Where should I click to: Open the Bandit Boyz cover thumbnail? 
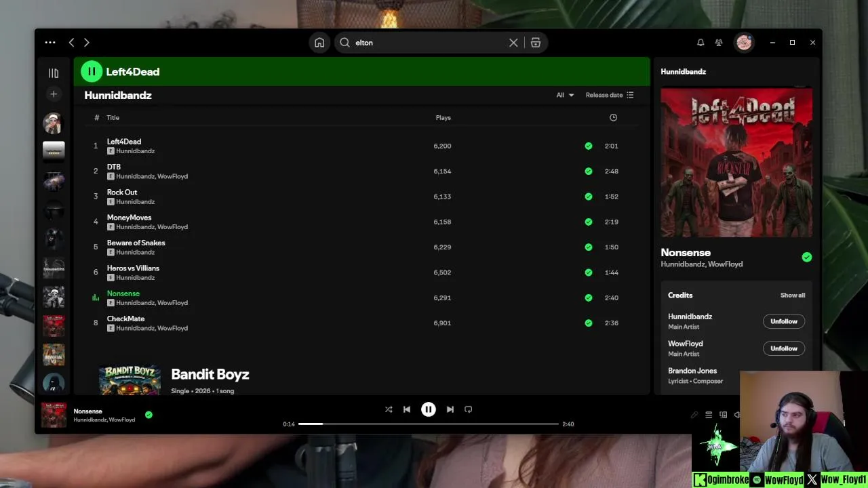click(130, 380)
